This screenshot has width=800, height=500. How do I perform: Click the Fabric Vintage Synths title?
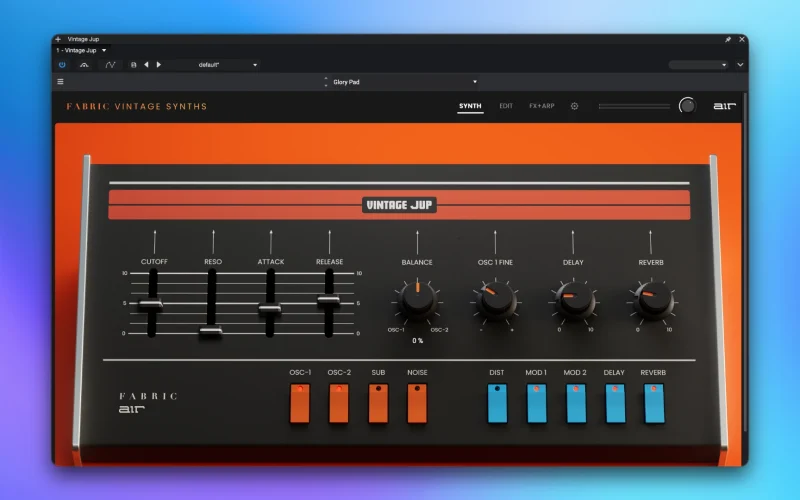coord(137,106)
